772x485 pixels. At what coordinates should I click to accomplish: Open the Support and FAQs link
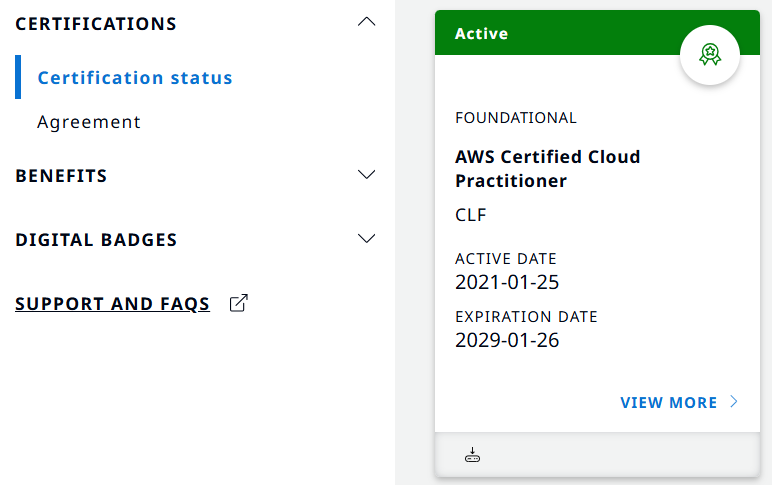coord(113,304)
